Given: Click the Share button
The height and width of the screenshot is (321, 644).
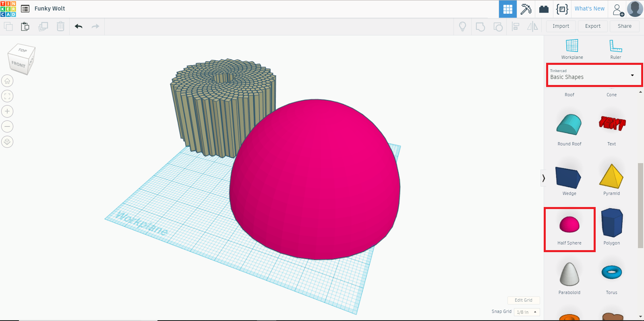Looking at the screenshot, I should 625,26.
